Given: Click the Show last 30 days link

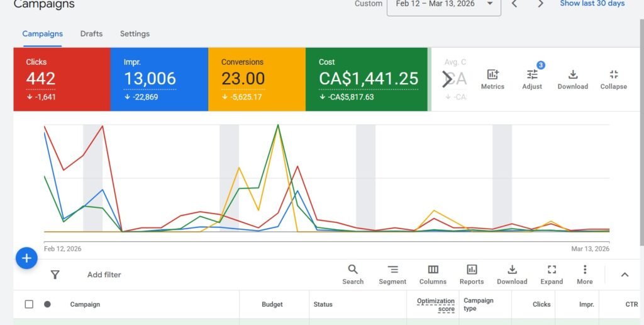Looking at the screenshot, I should 592,4.
